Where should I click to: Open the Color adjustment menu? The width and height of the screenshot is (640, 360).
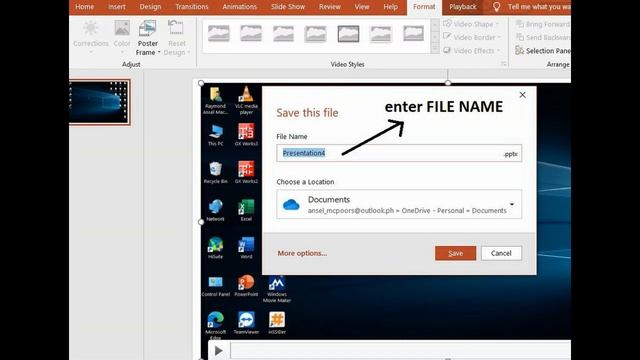[122, 38]
